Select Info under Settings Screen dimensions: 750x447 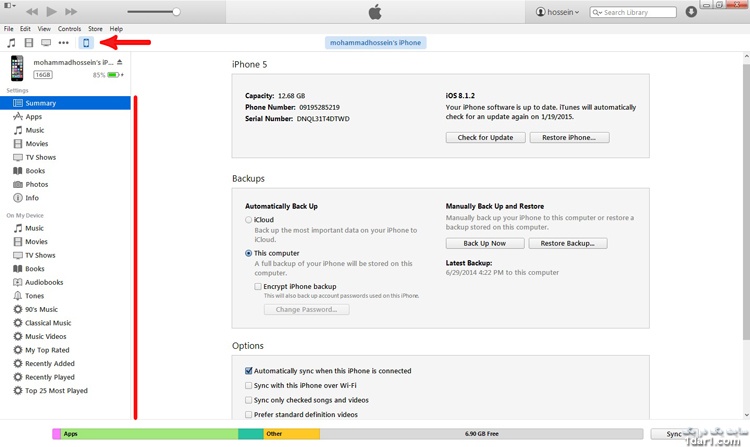(x=65, y=198)
